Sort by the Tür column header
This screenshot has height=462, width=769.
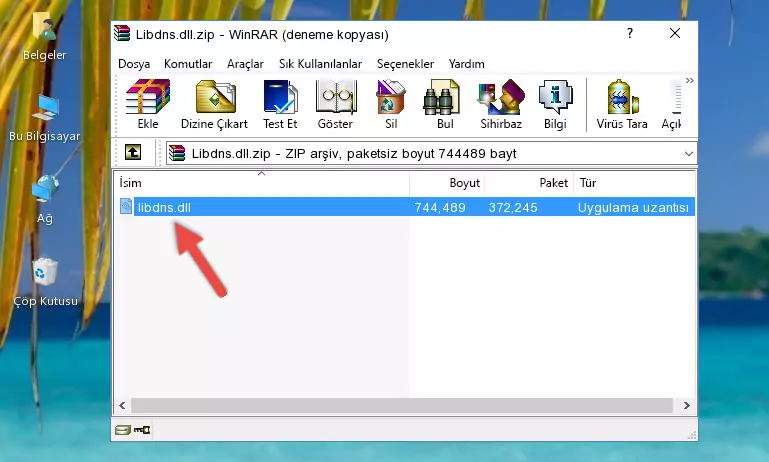tap(634, 183)
